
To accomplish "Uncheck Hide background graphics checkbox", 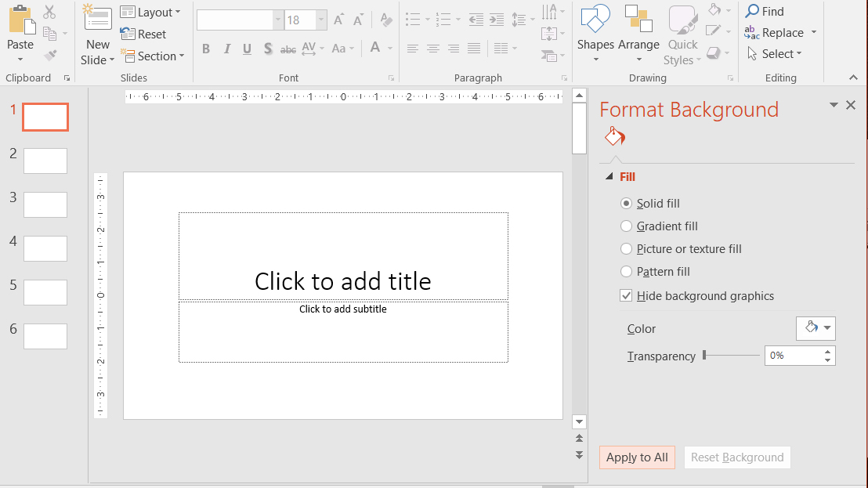I will pyautogui.click(x=626, y=295).
